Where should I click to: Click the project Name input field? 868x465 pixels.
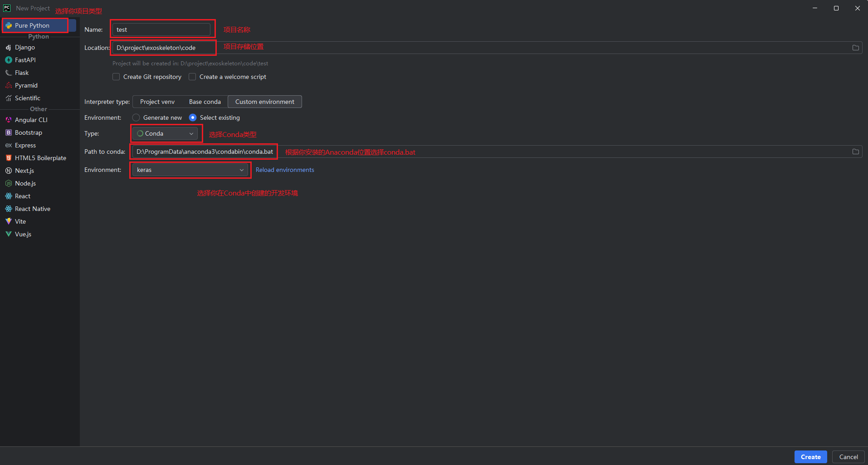coord(161,29)
